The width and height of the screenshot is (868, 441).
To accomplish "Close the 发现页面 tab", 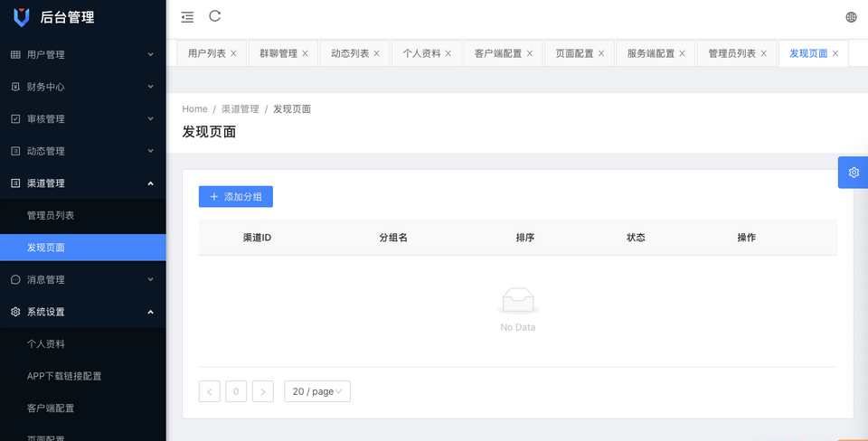I will pyautogui.click(x=835, y=53).
